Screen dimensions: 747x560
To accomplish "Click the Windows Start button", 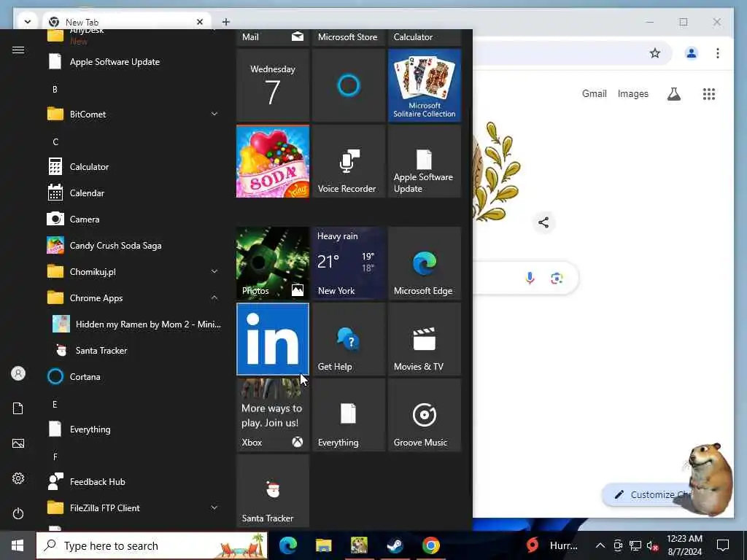I will pos(18,545).
